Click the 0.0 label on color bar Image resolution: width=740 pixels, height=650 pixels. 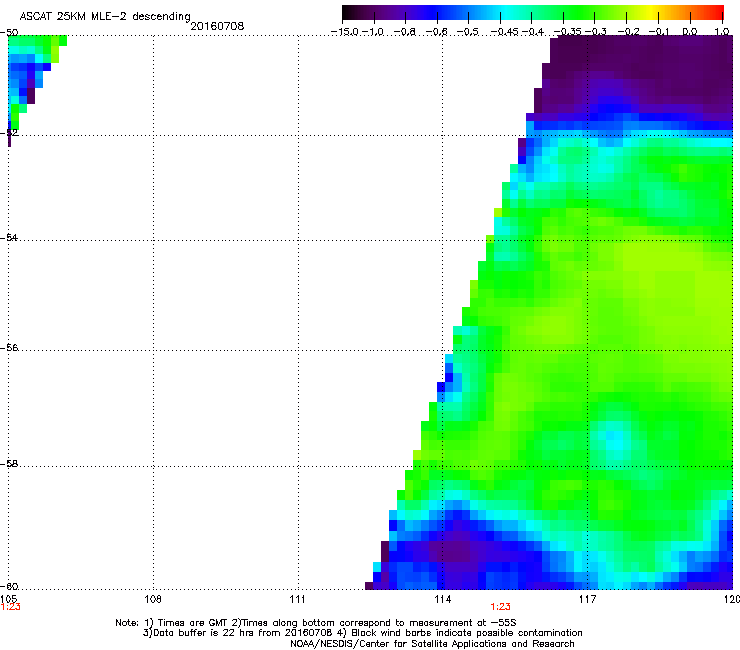690,32
